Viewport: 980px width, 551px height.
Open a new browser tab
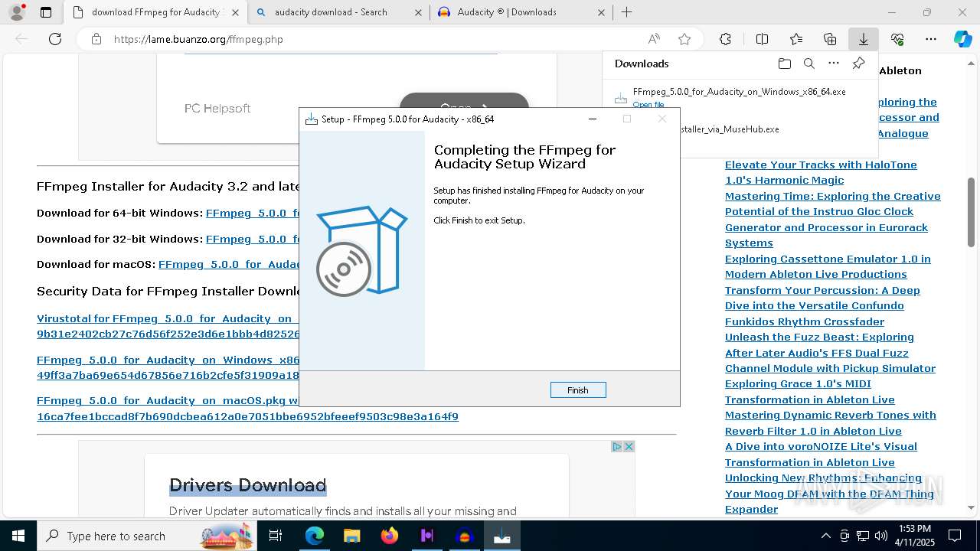click(x=626, y=12)
